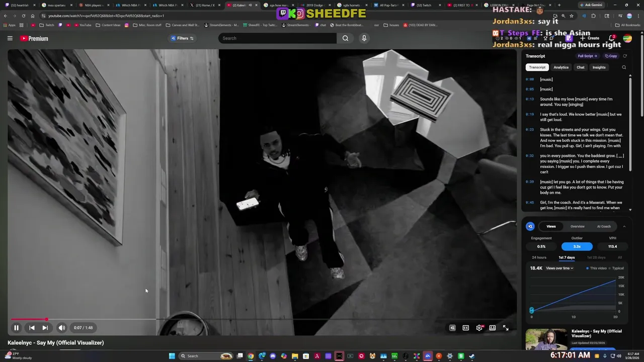
Task: Open the Misc. Room stuff bookmark folder
Action: click(x=147, y=25)
